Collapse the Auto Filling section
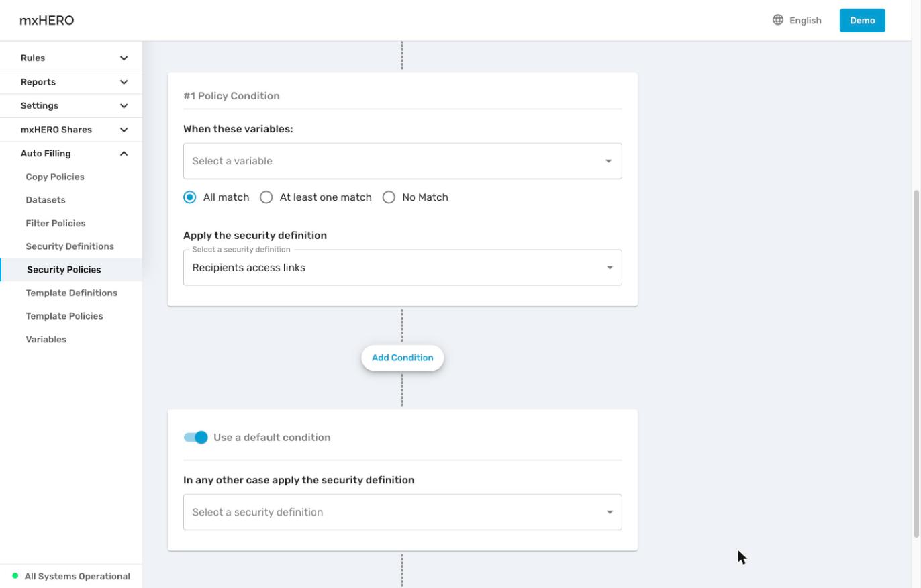The height and width of the screenshot is (588, 921). pos(71,153)
